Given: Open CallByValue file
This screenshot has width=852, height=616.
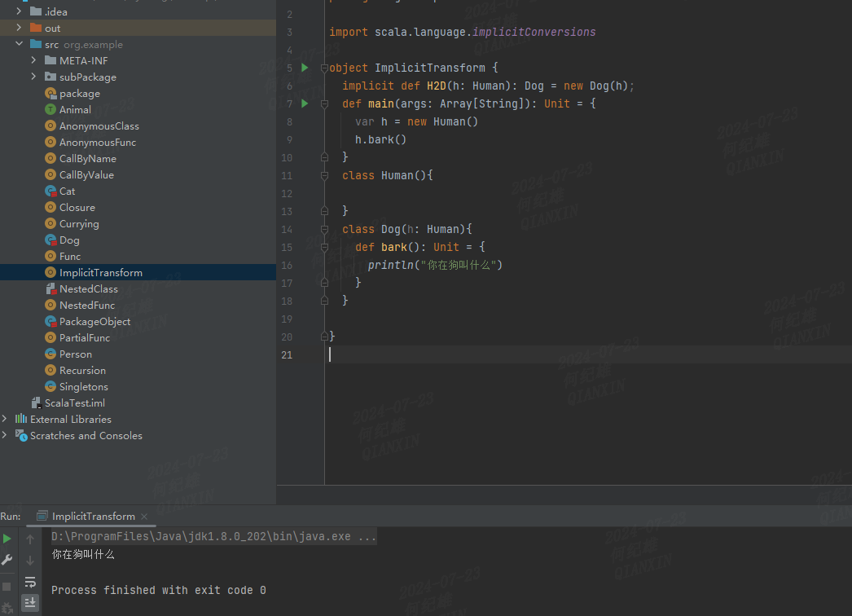Looking at the screenshot, I should [x=86, y=175].
